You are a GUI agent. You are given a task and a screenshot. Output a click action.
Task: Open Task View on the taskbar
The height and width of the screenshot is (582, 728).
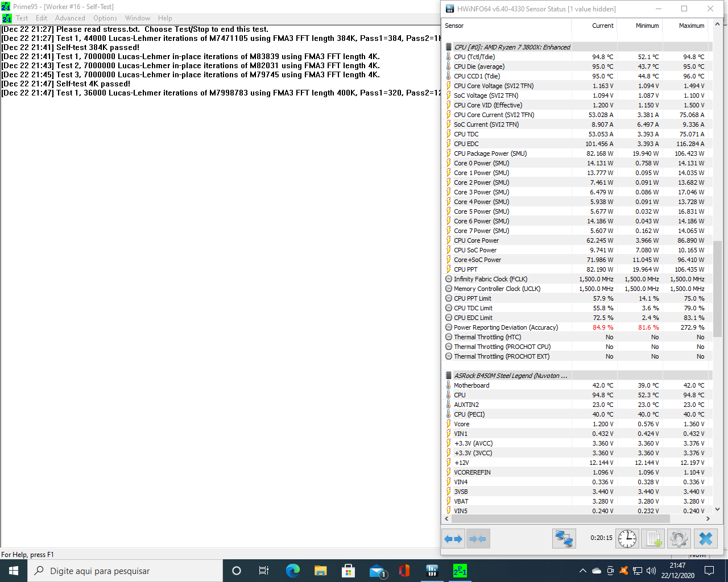click(264, 571)
